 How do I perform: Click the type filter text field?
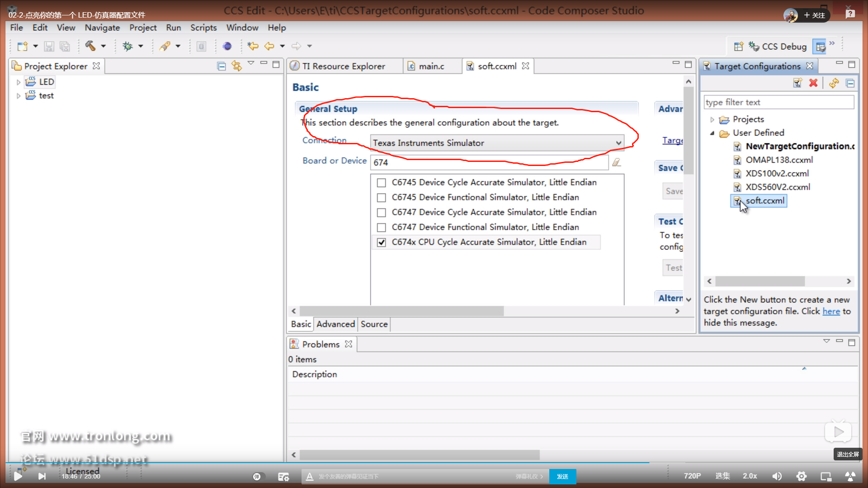coord(779,102)
